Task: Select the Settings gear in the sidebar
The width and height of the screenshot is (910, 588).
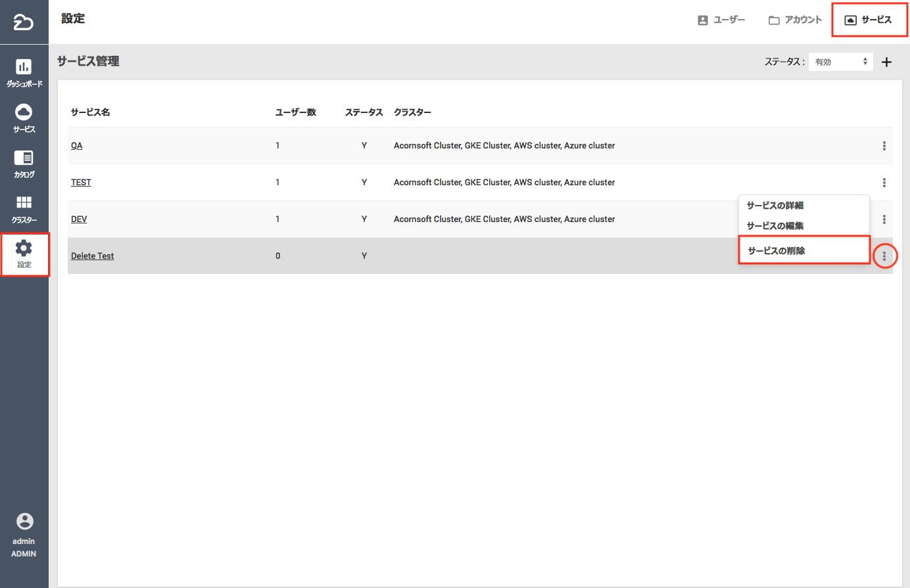Action: pos(24,254)
